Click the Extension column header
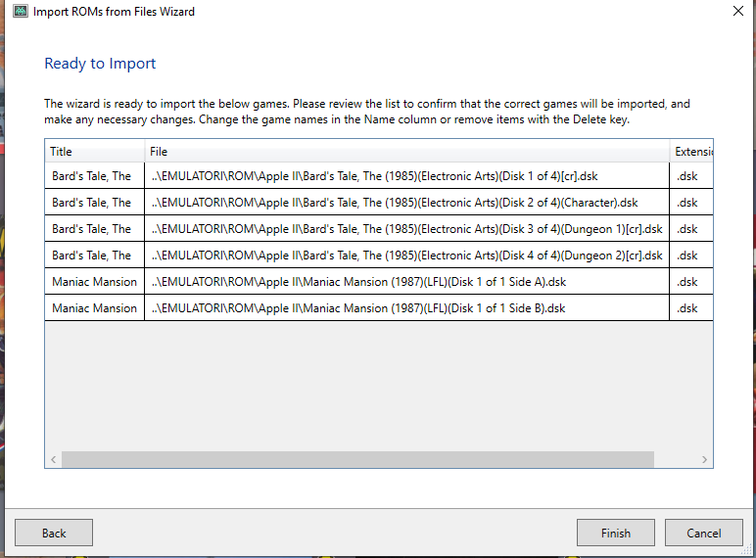 tap(691, 152)
